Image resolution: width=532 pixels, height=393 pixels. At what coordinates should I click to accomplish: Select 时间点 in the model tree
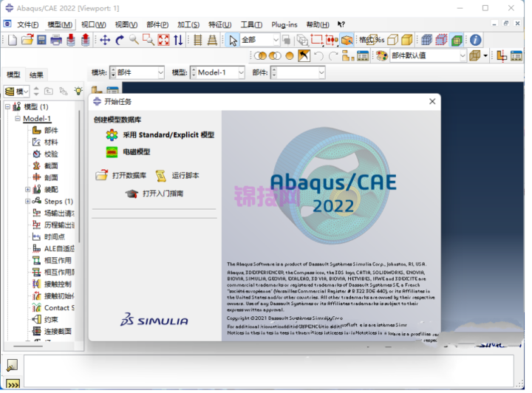tap(54, 236)
